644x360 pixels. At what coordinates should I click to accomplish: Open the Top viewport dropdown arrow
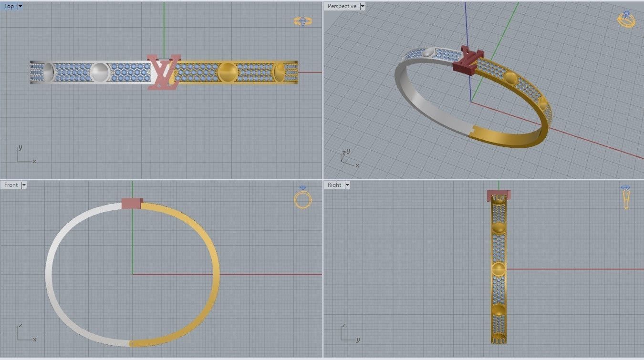pyautogui.click(x=20, y=6)
